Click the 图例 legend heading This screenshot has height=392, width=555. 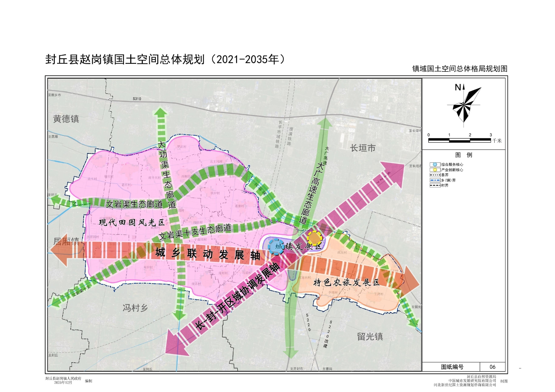pos(463,155)
